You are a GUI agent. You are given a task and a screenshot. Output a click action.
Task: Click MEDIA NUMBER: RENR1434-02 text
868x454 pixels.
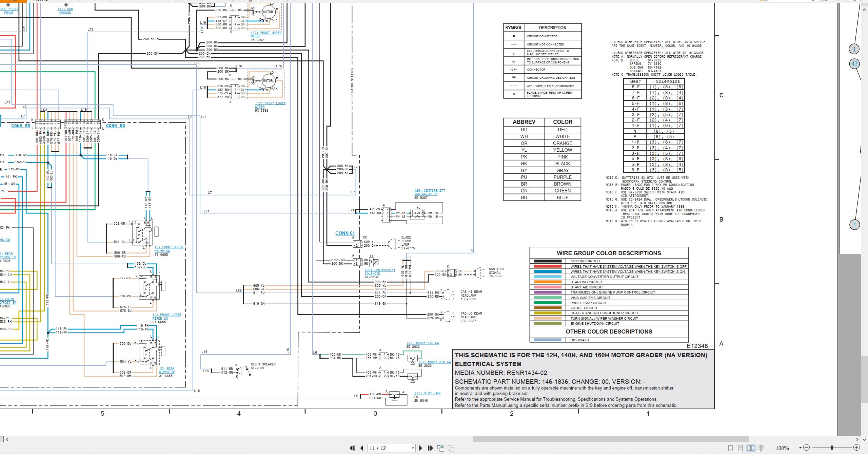(501, 373)
